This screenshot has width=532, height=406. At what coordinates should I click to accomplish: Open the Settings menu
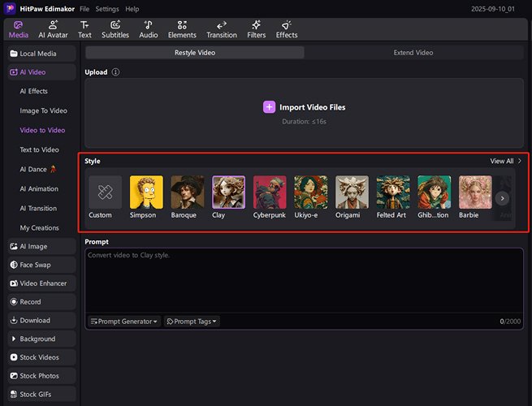[x=107, y=9]
